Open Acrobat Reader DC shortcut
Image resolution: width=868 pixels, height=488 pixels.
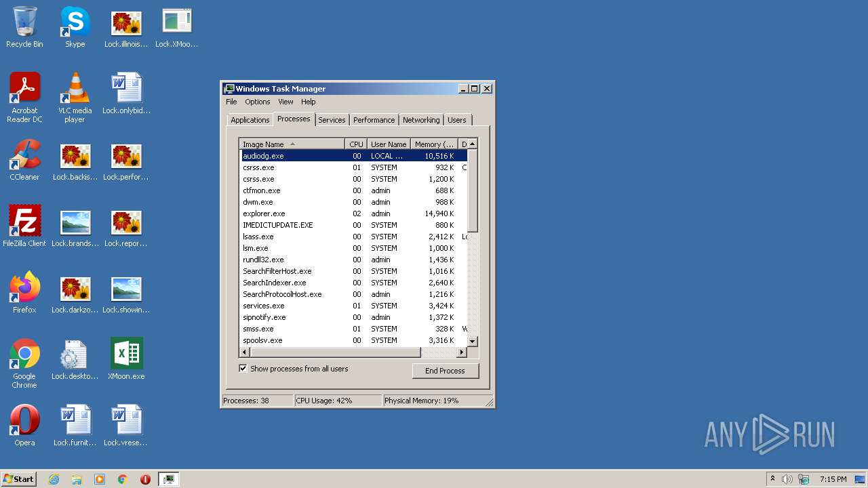point(24,98)
